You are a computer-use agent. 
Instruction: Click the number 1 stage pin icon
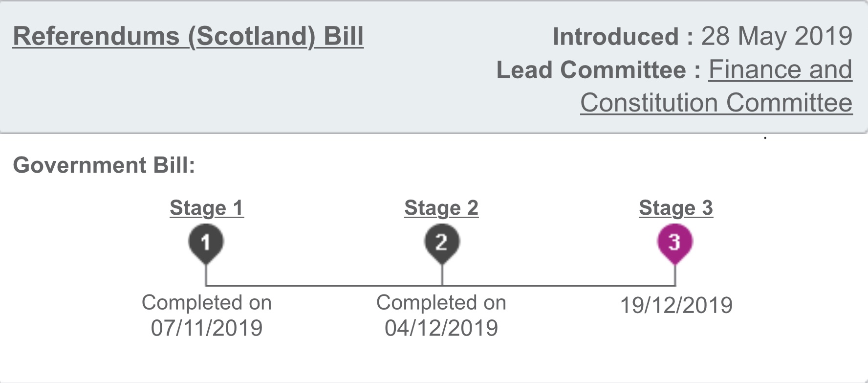coord(206,243)
